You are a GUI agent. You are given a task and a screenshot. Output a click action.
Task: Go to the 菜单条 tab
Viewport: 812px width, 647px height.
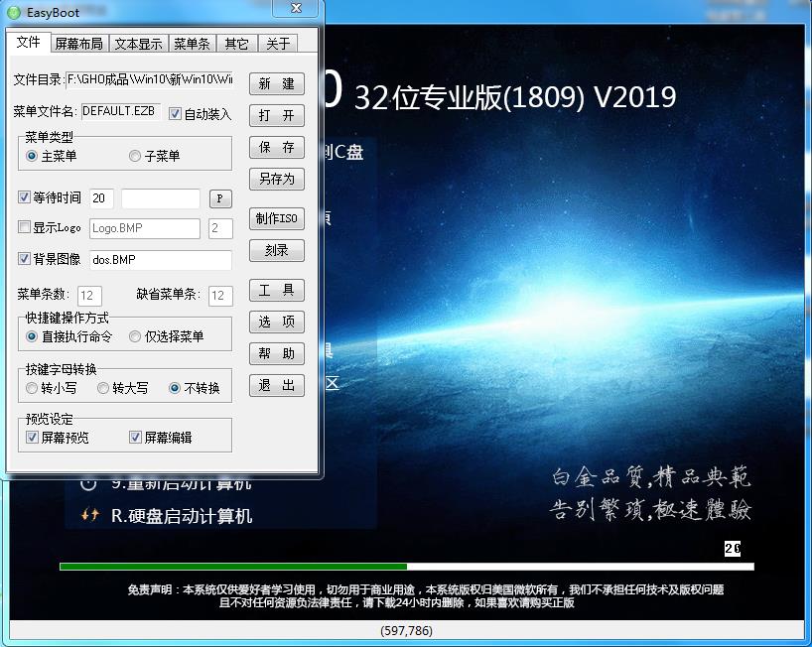point(192,44)
